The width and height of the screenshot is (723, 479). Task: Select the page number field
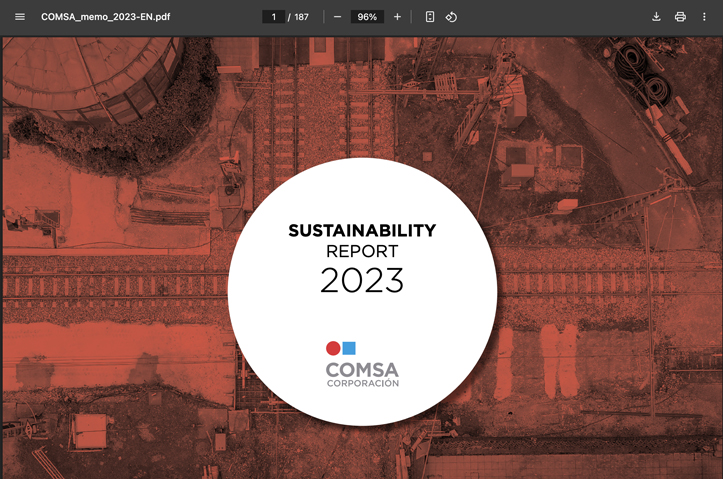click(x=273, y=17)
